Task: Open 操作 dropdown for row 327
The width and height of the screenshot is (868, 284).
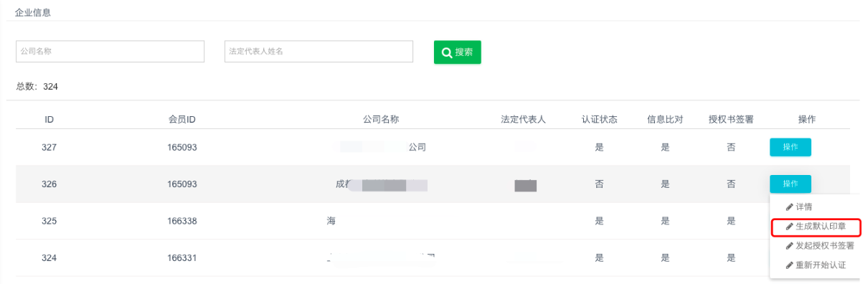Action: [x=791, y=147]
